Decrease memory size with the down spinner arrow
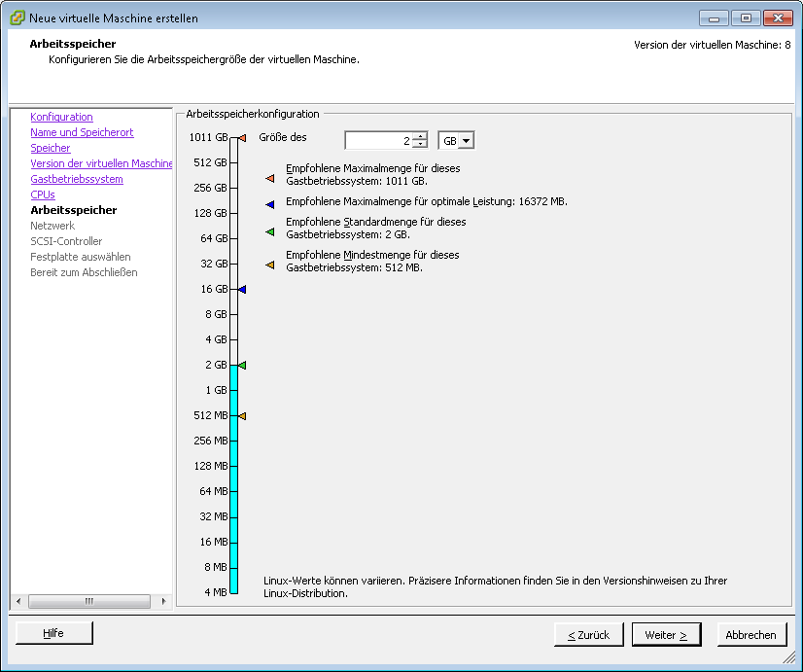The height and width of the screenshot is (672, 803). coord(420,145)
